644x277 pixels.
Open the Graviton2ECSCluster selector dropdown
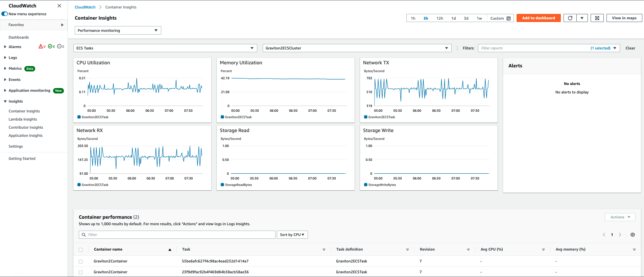click(x=357, y=48)
